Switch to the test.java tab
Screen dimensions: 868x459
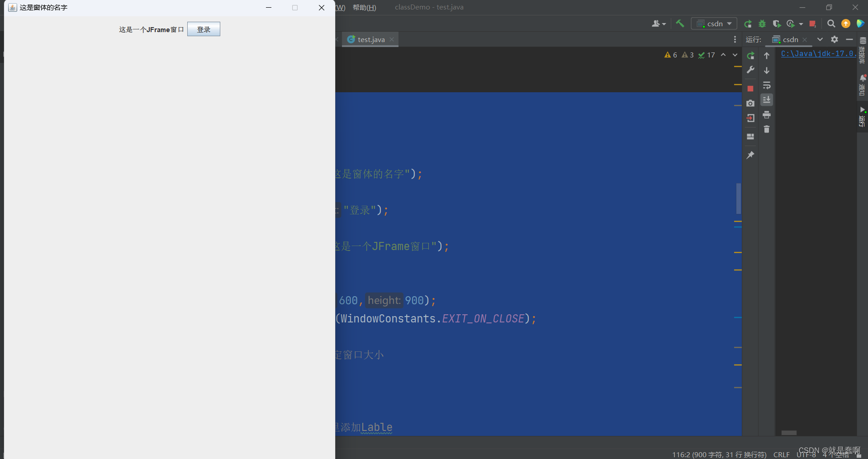370,39
